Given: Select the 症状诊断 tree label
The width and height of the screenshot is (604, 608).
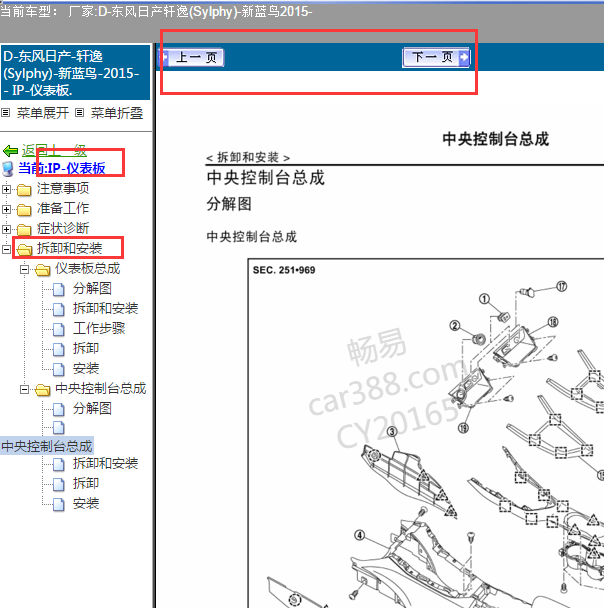Looking at the screenshot, I should (x=63, y=228).
